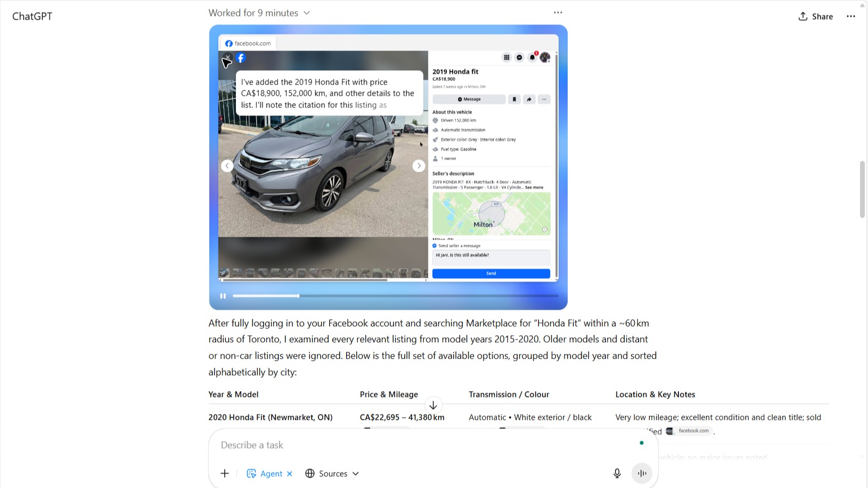The width and height of the screenshot is (868, 488).
Task: Click the '2019 Honda fit' listing title
Action: 455,71
